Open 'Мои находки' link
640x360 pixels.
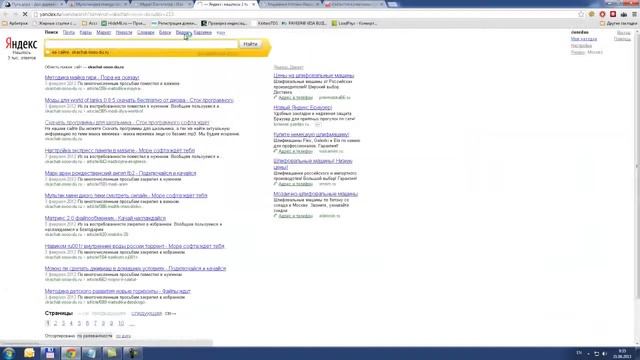coord(584,39)
